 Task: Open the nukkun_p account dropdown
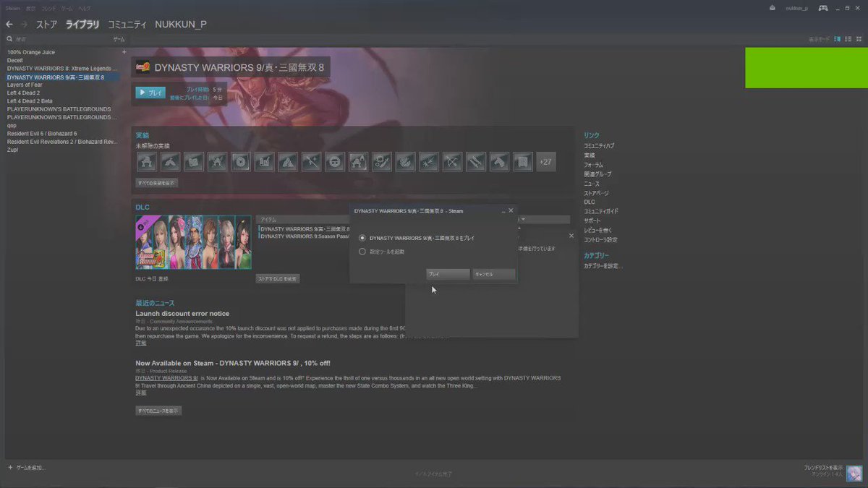(796, 8)
